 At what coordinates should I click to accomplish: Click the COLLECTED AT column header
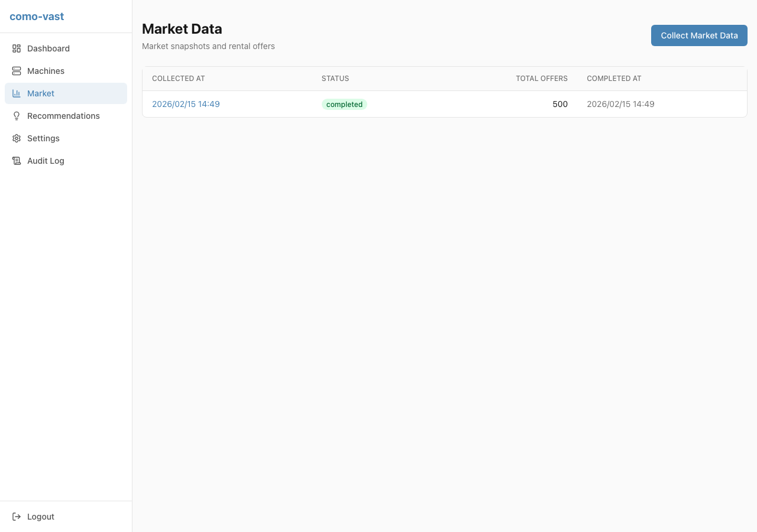(179, 79)
